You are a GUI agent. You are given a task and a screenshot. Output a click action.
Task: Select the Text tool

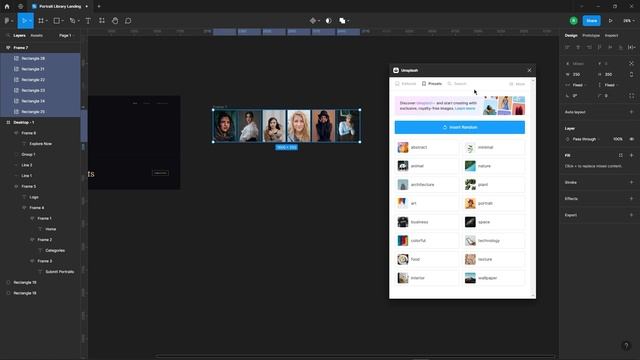[88, 21]
